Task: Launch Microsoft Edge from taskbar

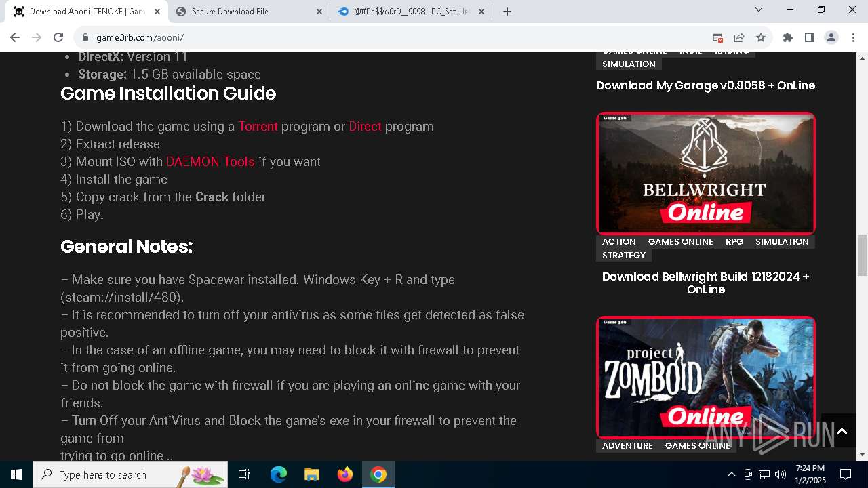Action: click(x=278, y=474)
